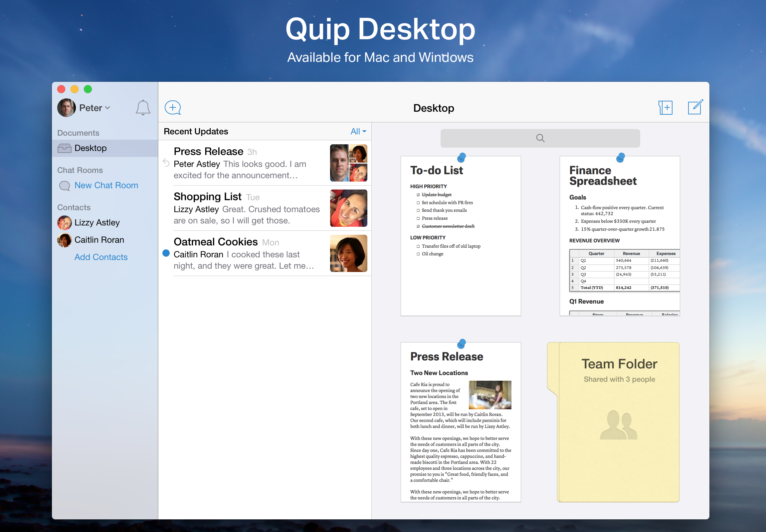This screenshot has height=532, width=766.
Task: Click the Desktop folder in Documents sidebar
Action: tap(90, 148)
